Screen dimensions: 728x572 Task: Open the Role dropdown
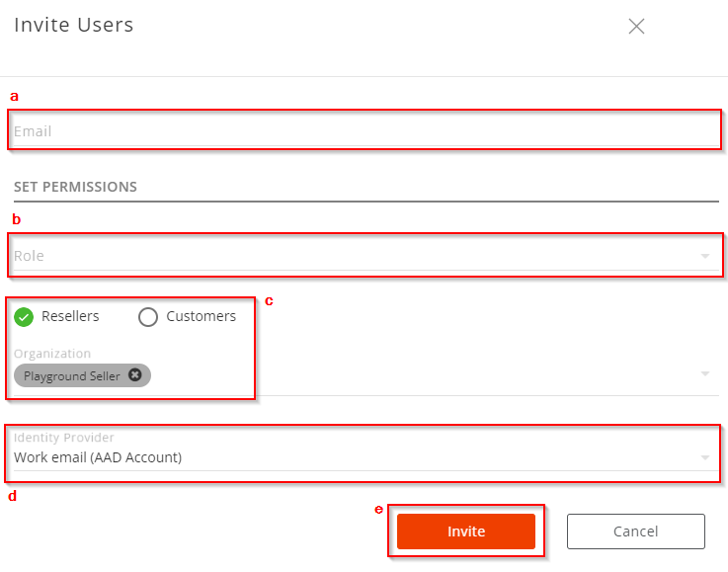[x=365, y=255]
